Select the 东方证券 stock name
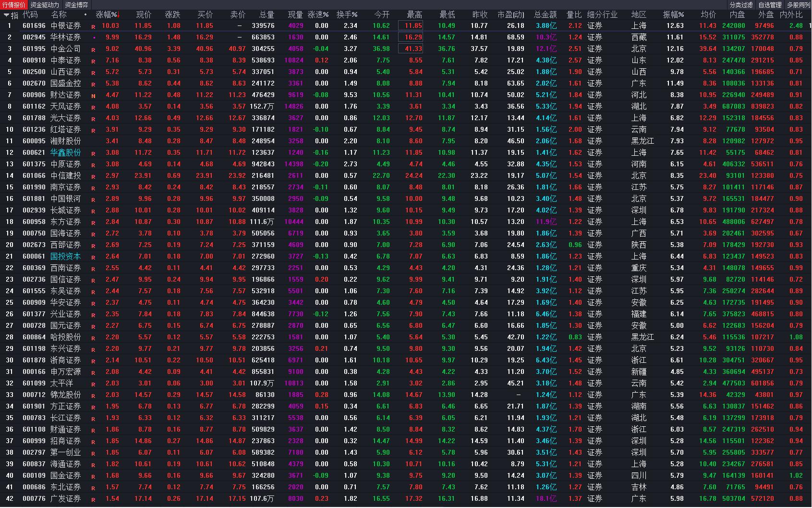This screenshot has width=812, height=508. [66, 222]
